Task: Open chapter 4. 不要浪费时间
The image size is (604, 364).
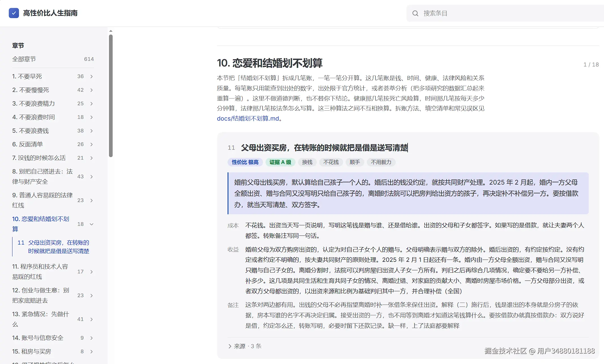Action: [33, 117]
